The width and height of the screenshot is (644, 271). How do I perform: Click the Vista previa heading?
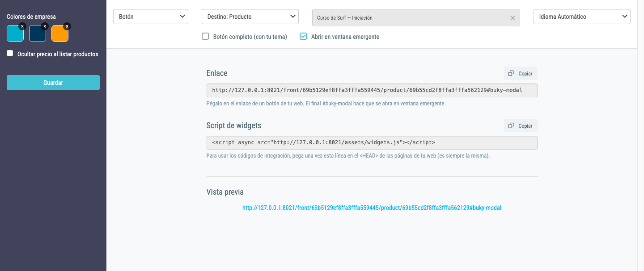(x=225, y=192)
